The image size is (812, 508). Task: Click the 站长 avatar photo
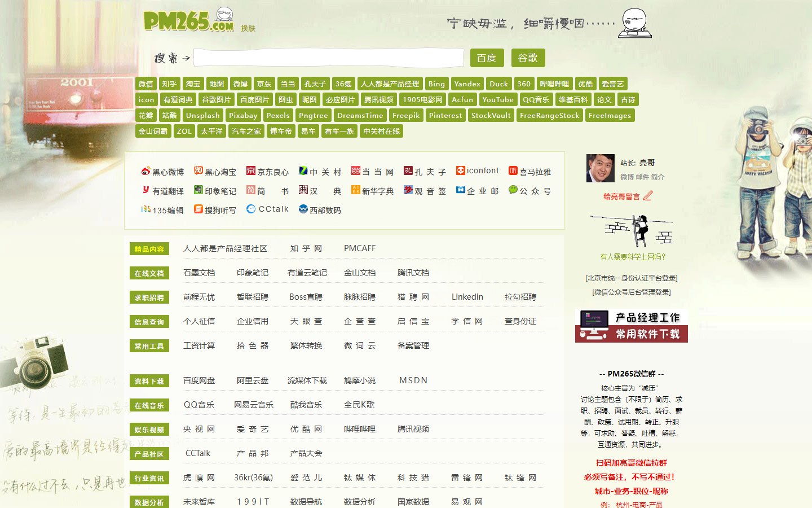coord(601,168)
